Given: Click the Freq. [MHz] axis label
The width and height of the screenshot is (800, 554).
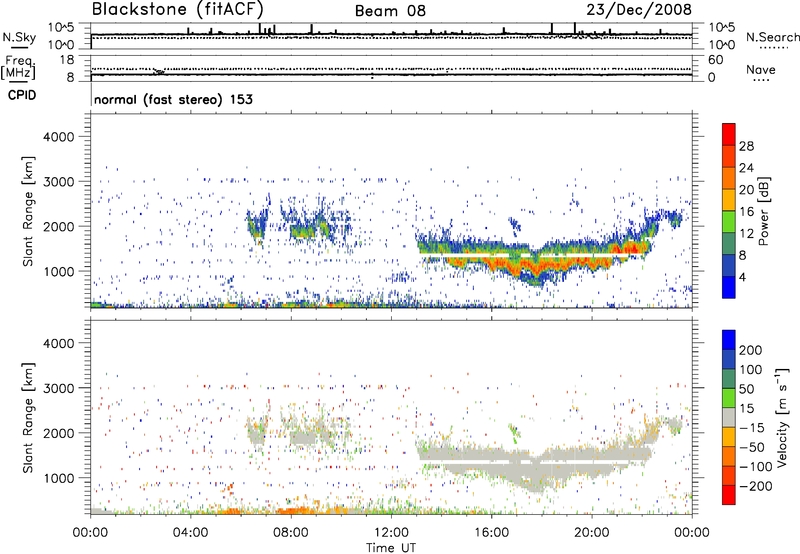Looking at the screenshot, I should pos(19,68).
